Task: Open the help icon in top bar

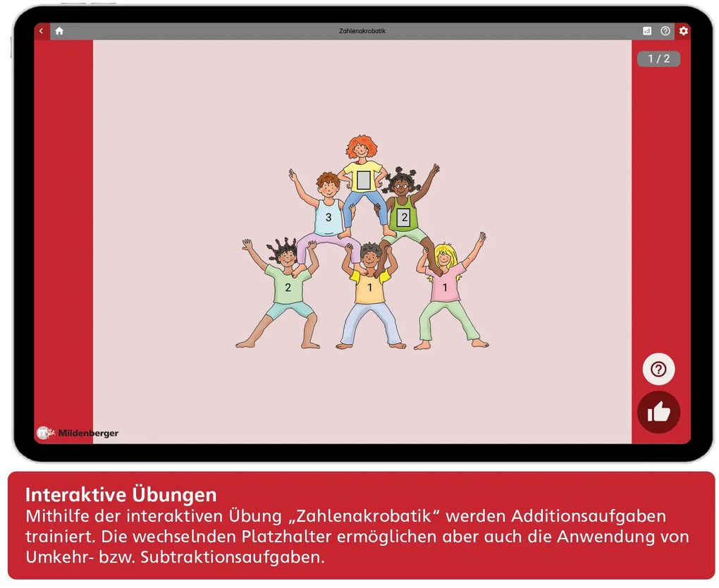Action: click(665, 31)
